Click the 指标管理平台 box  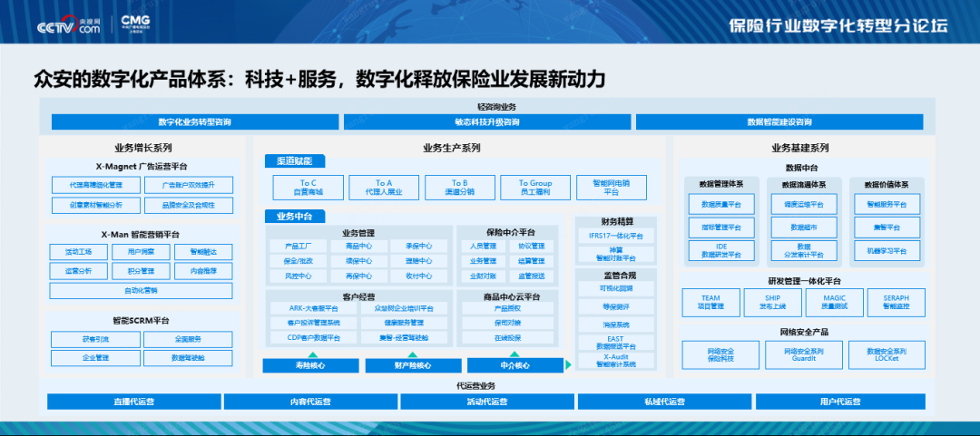click(x=721, y=228)
